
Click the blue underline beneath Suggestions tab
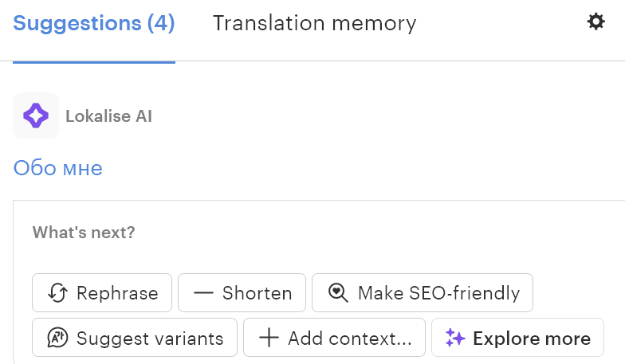(x=94, y=61)
